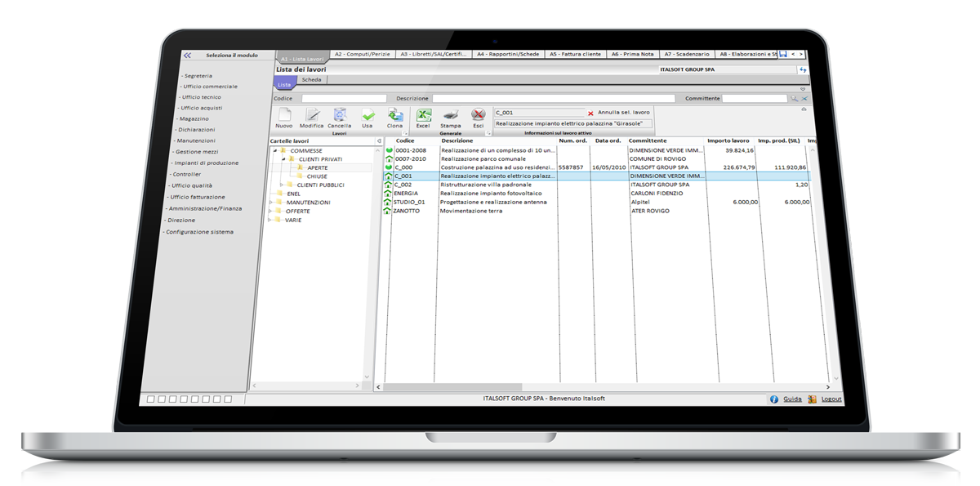Open the Scheda tab
Screen dimensions: 980x486
click(311, 80)
